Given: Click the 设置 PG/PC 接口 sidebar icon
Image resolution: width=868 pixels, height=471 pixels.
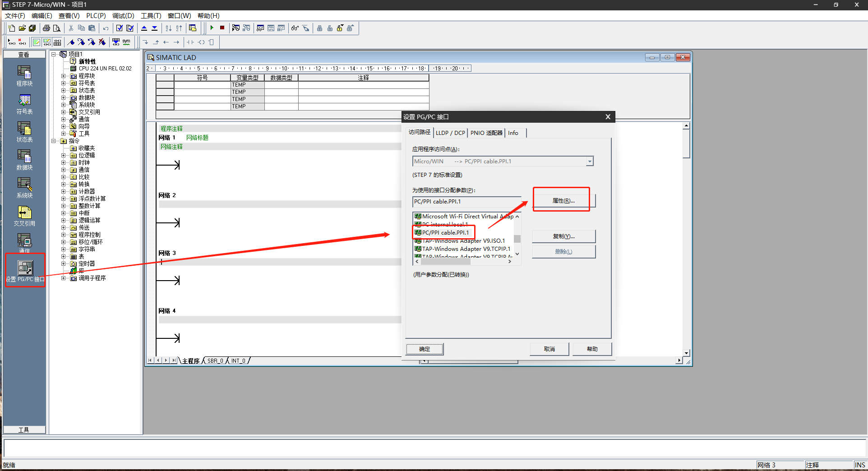Looking at the screenshot, I should [25, 271].
